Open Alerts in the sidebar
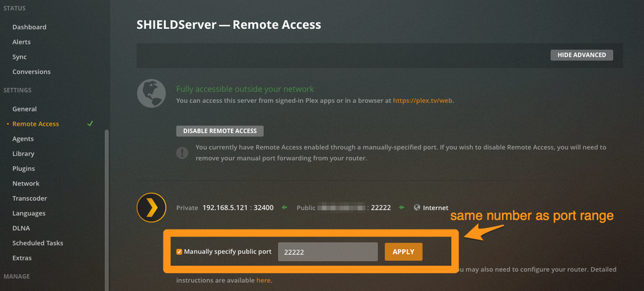Viewport: 644px width, 291px height. click(x=21, y=42)
